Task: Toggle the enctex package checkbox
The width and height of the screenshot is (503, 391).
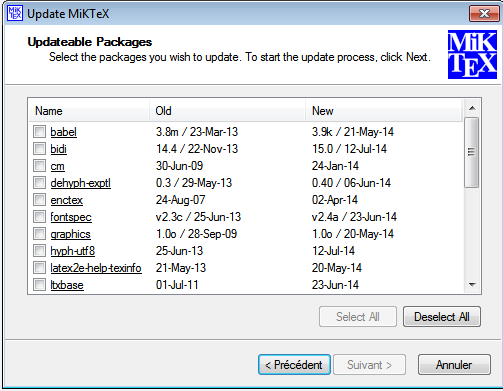Action: click(x=39, y=200)
